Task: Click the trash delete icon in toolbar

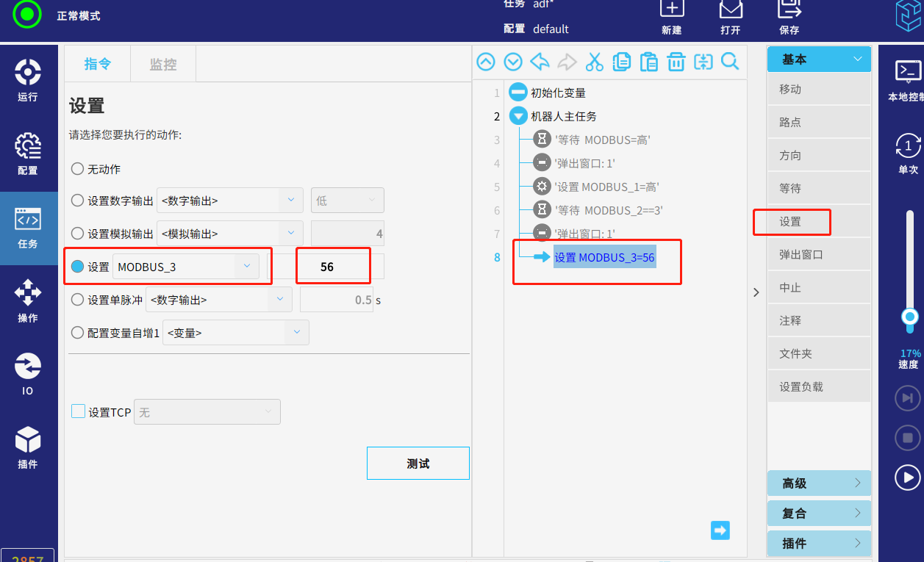Action: click(x=676, y=62)
